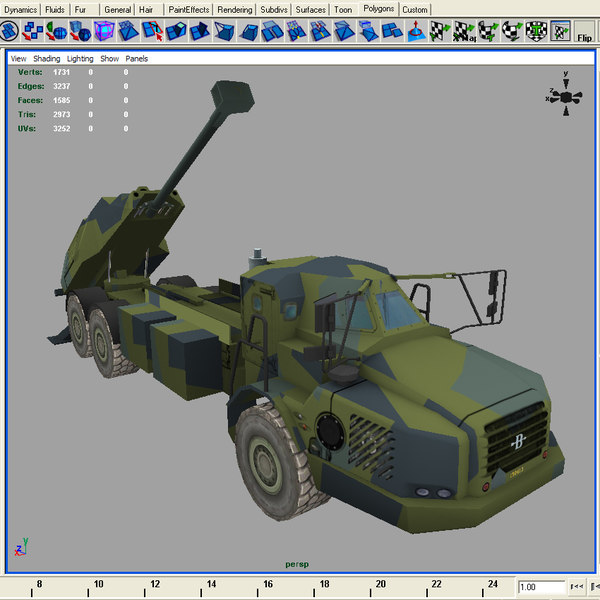This screenshot has height=600, width=600.
Task: Click the green half-sphere smooth icon
Action: (x=57, y=31)
